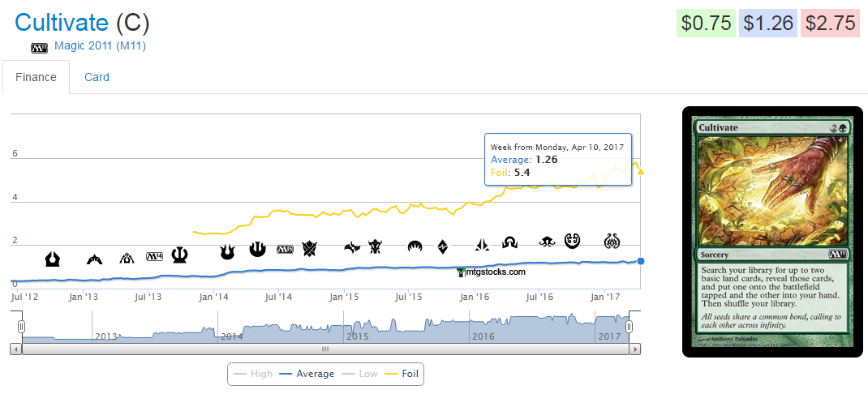Open the Finance tab
Image resolution: width=868 pixels, height=394 pixels.
point(36,77)
